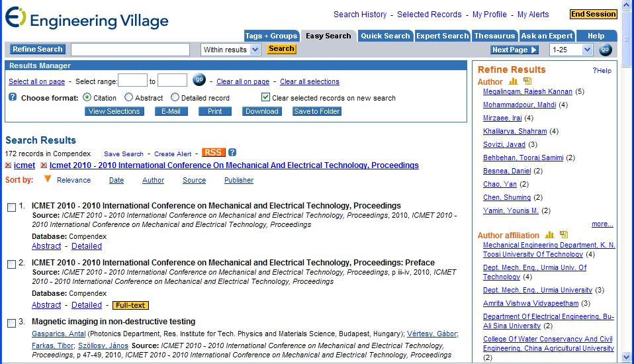Image resolution: width=634 pixels, height=364 pixels.
Task: Click the E-Mail button
Action: point(171,111)
